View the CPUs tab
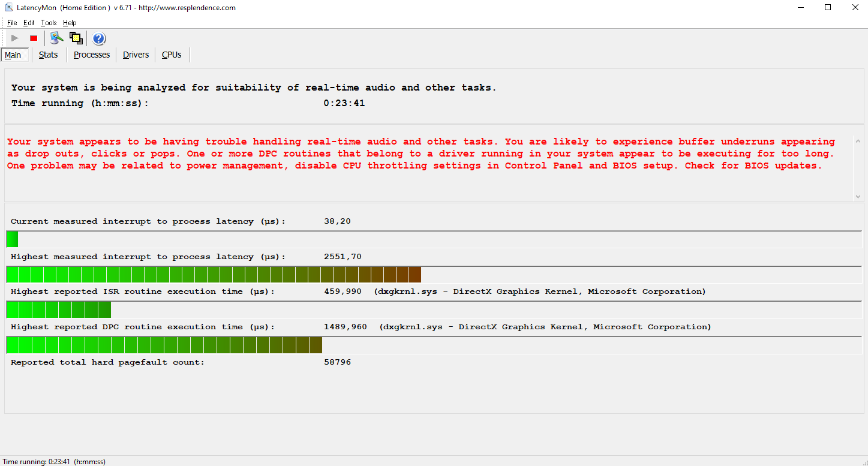 [x=172, y=55]
